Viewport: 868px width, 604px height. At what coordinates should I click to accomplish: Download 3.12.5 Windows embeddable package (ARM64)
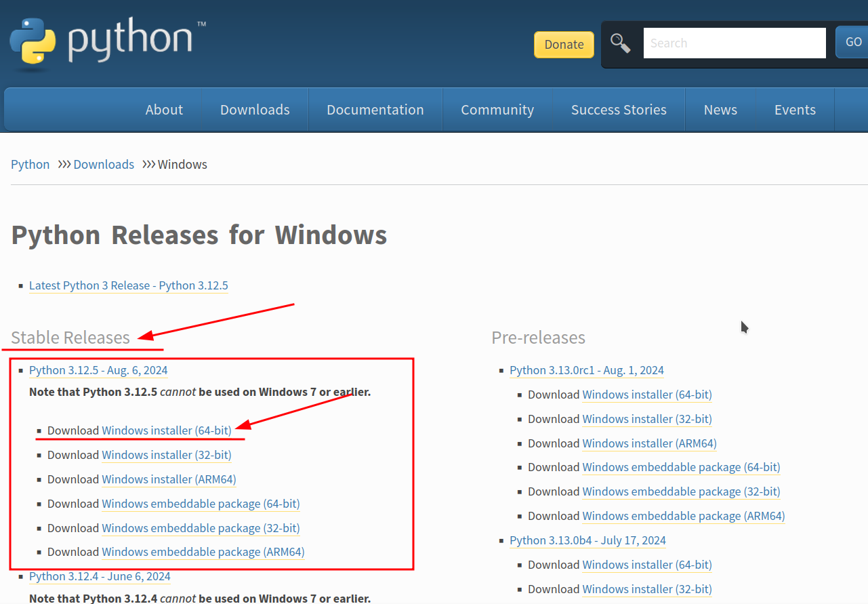[203, 552]
